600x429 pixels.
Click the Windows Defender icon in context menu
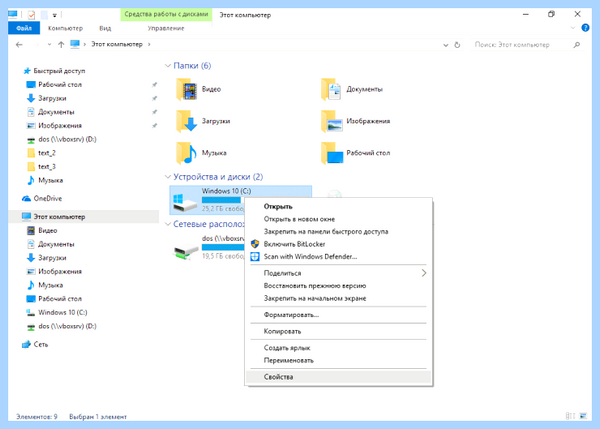point(255,256)
